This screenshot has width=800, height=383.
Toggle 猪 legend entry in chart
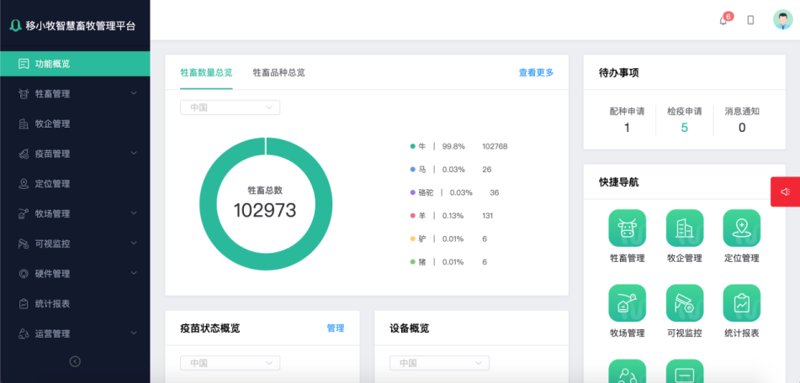coord(448,262)
